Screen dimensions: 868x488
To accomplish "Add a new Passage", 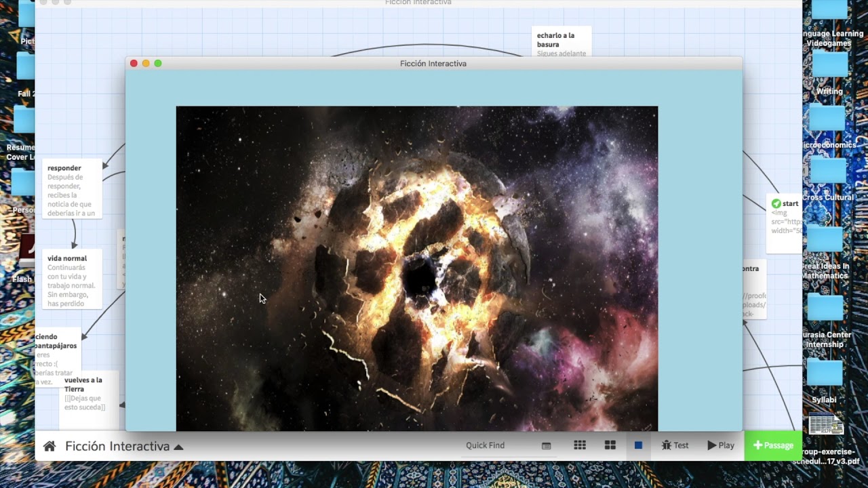I will (773, 445).
